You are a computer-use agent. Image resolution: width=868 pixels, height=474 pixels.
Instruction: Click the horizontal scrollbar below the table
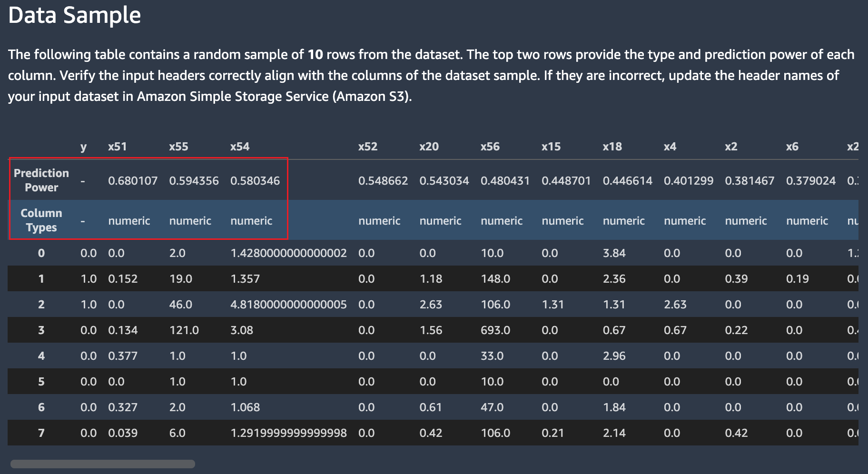103,464
